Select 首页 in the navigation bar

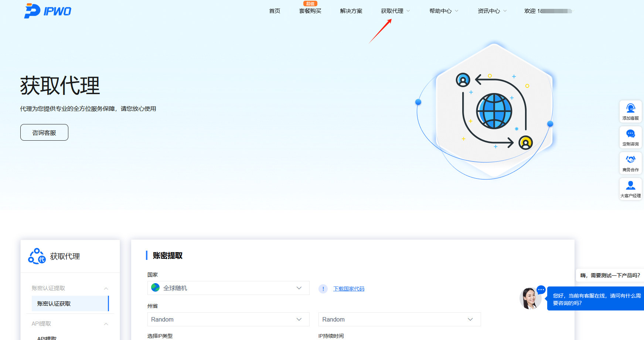(x=274, y=11)
